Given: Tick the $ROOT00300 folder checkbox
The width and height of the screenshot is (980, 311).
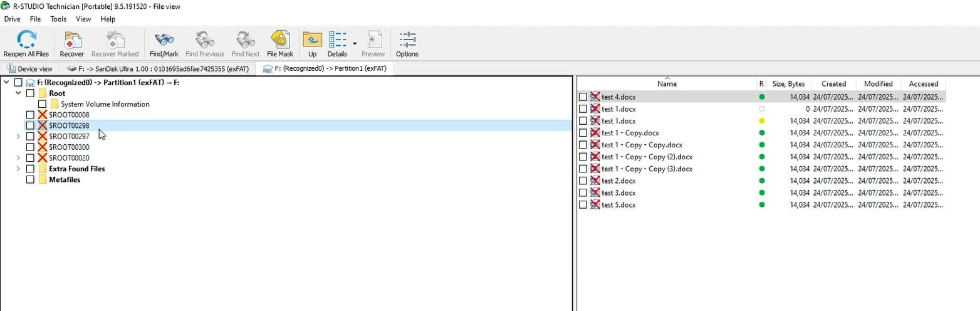Looking at the screenshot, I should pos(30,147).
